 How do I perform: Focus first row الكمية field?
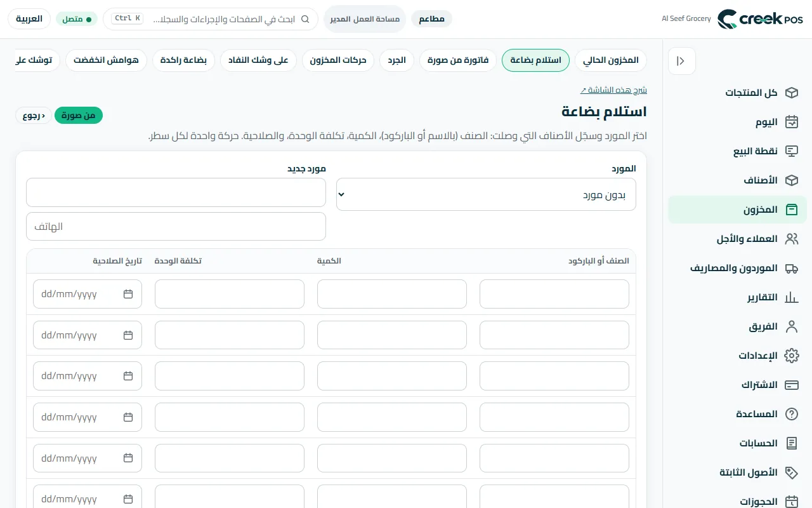click(x=392, y=294)
